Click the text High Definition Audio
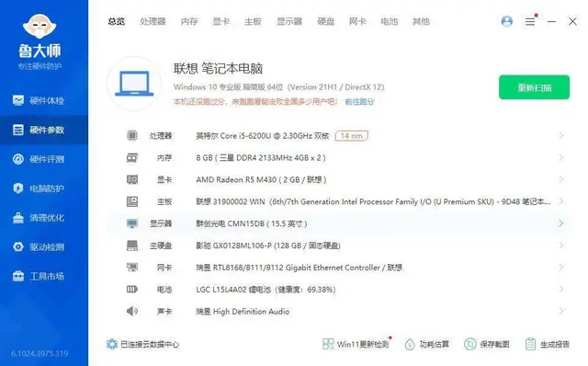The image size is (588, 366). (251, 312)
